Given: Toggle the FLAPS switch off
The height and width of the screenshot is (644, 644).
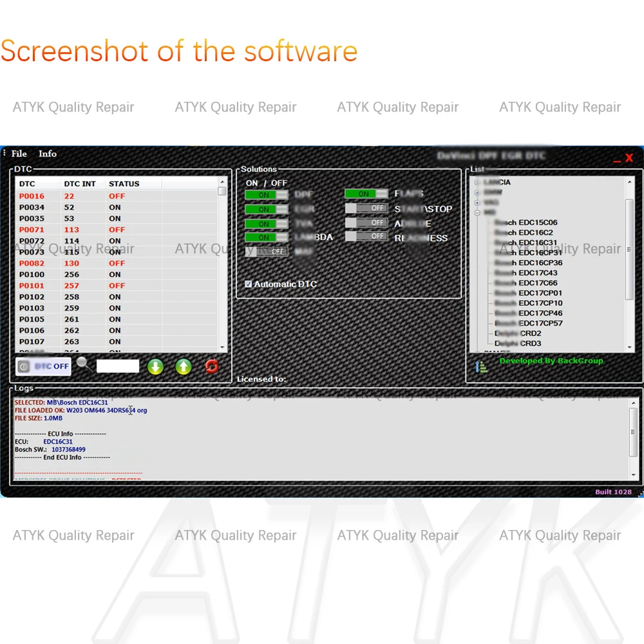Looking at the screenshot, I should click(x=366, y=193).
